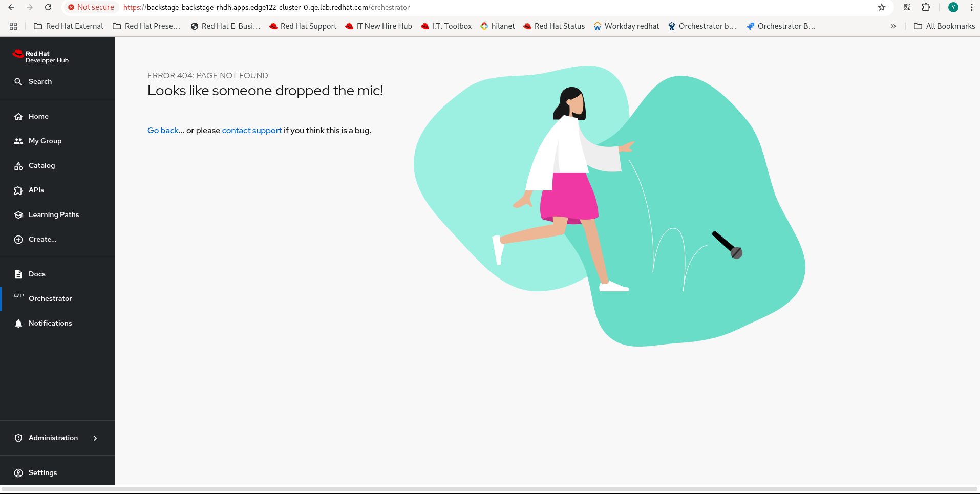Expand Administration submenu chevron

[95, 438]
